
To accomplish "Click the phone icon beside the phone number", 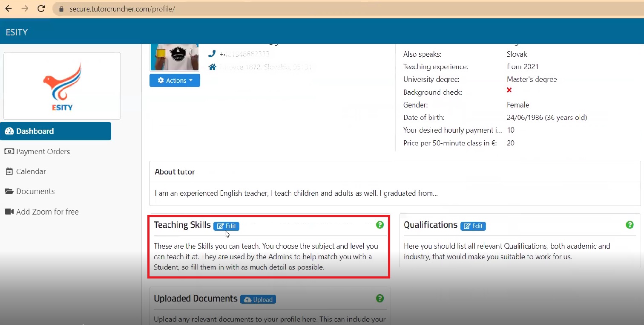I will (x=212, y=54).
